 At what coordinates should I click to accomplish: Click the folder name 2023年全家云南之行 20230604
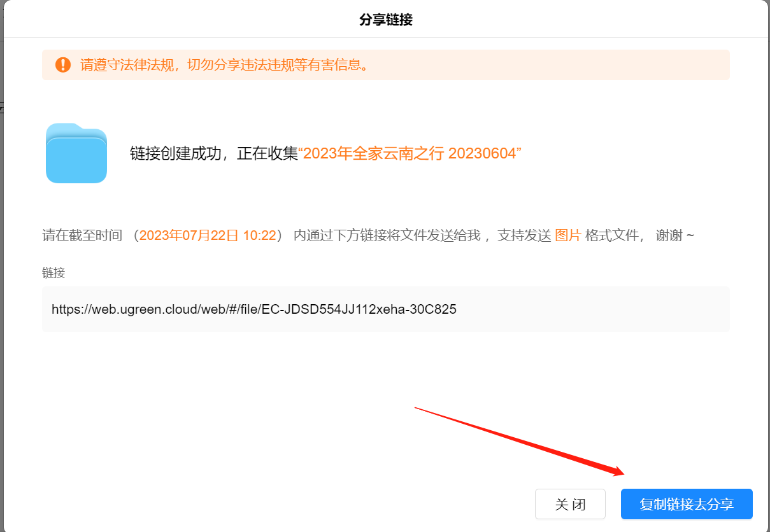coord(410,153)
